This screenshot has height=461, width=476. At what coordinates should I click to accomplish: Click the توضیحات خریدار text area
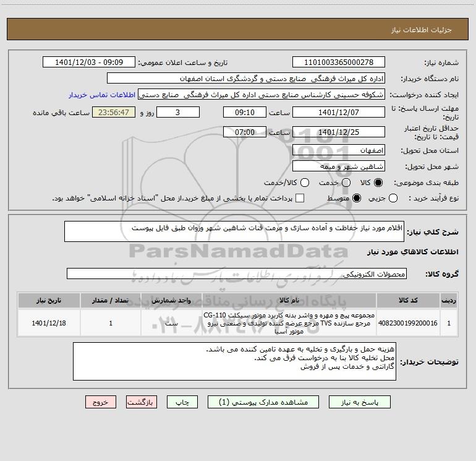pyautogui.click(x=234, y=361)
